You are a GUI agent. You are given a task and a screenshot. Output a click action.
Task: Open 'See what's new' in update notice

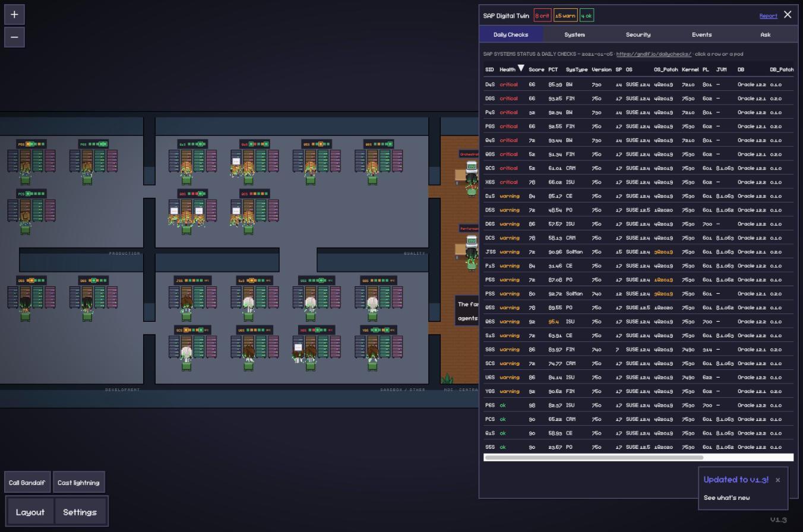(x=726, y=498)
